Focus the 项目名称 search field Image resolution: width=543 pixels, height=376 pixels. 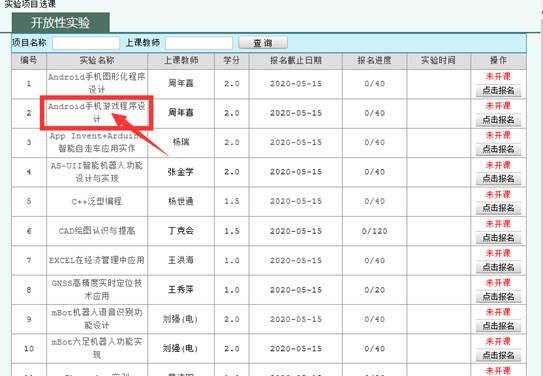86,43
